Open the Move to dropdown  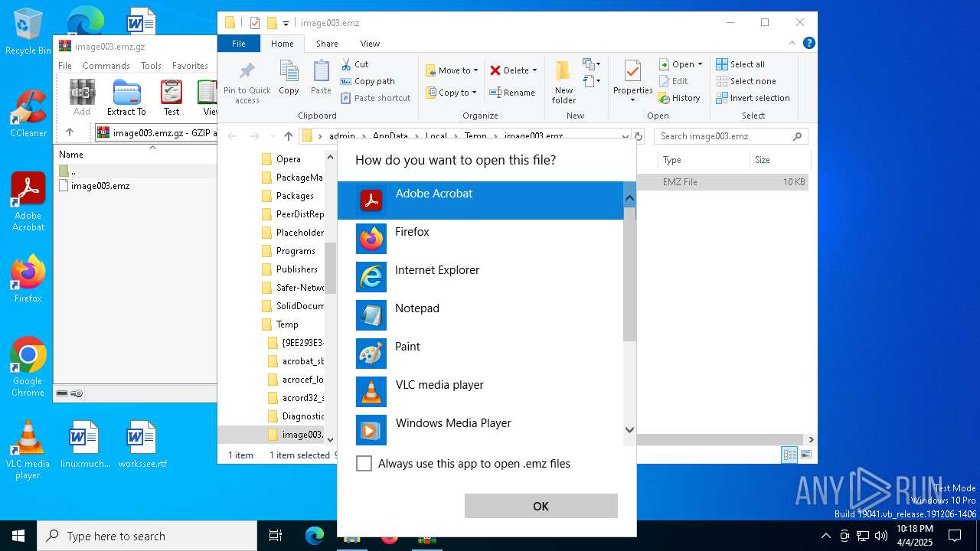(452, 70)
